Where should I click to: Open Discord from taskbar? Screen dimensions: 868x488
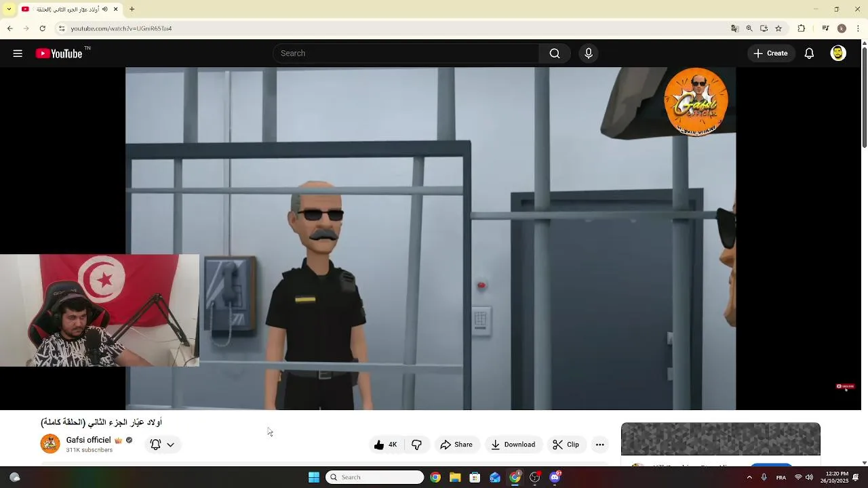[555, 477]
